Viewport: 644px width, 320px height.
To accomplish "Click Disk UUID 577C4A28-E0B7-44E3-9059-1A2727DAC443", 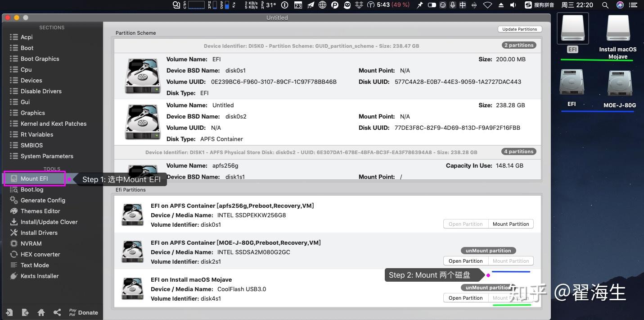I will [458, 82].
